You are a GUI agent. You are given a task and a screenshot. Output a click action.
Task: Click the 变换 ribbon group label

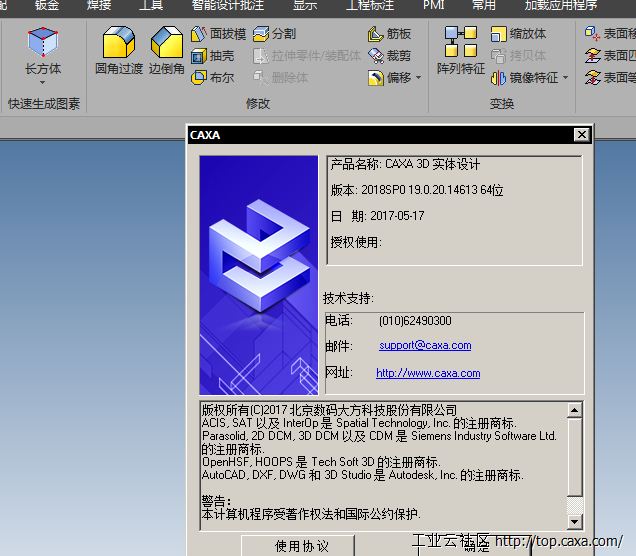502,104
